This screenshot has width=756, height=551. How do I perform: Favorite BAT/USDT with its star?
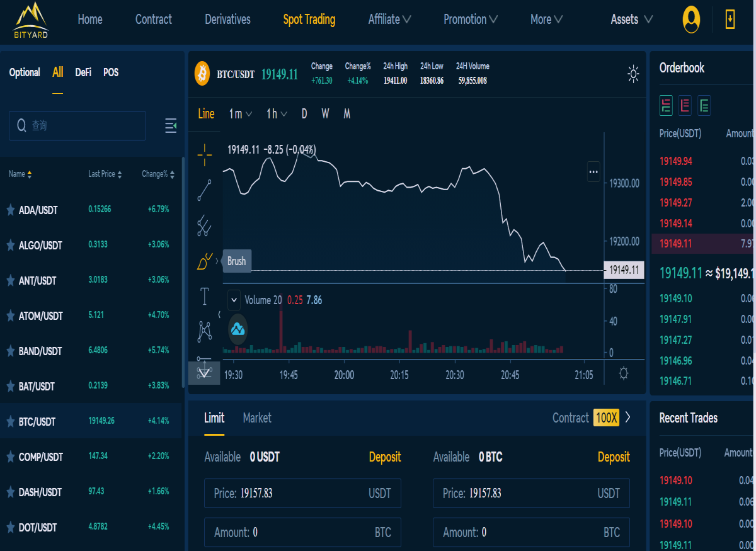click(10, 386)
